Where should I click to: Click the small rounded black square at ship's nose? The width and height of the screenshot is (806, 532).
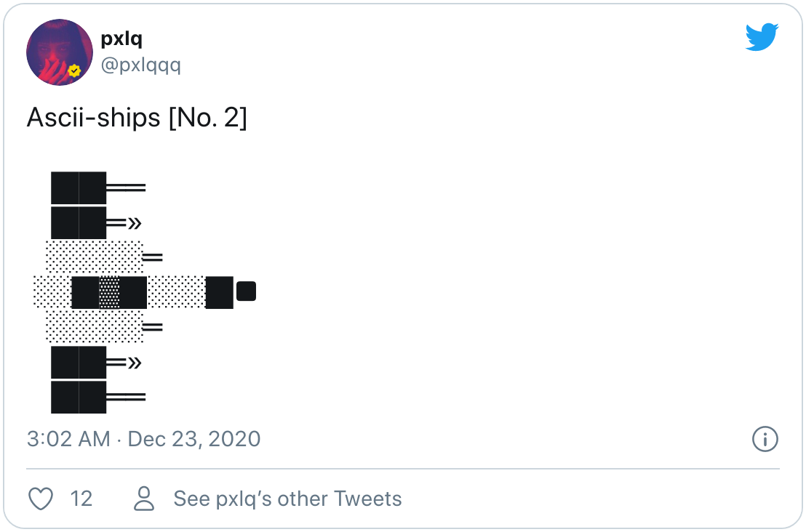pyautogui.click(x=246, y=291)
